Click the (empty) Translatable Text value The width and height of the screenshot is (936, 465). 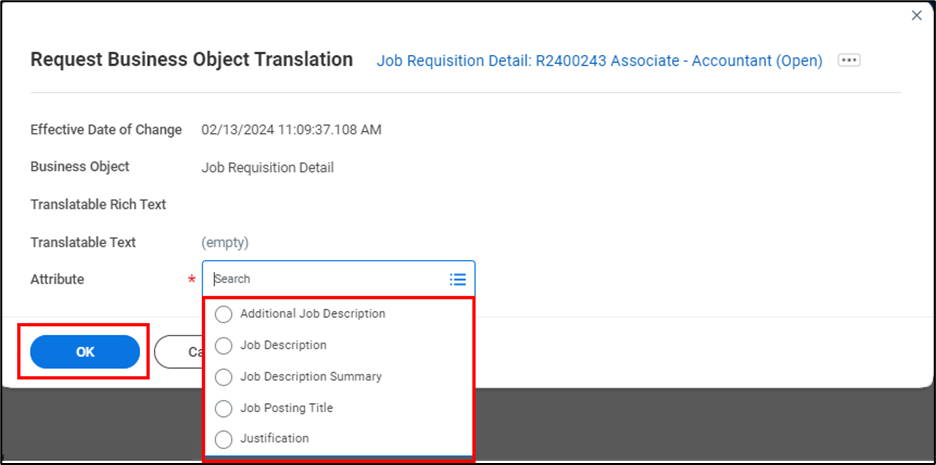click(225, 243)
